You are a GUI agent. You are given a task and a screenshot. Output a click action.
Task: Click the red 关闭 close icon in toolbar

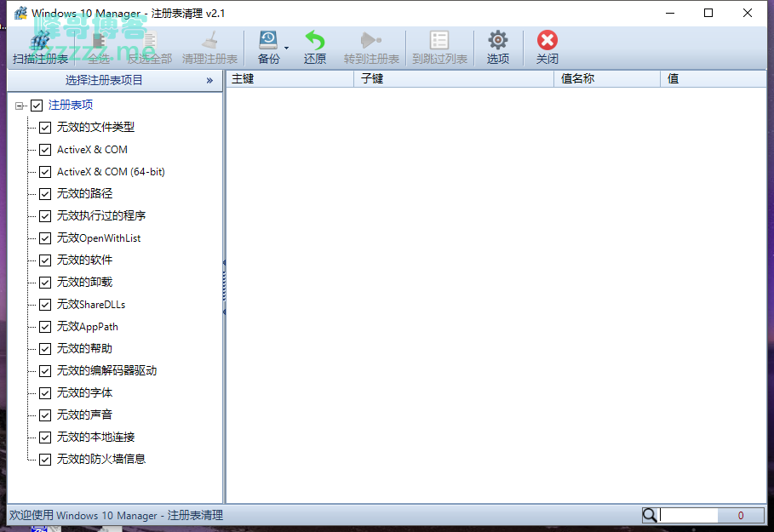548,40
